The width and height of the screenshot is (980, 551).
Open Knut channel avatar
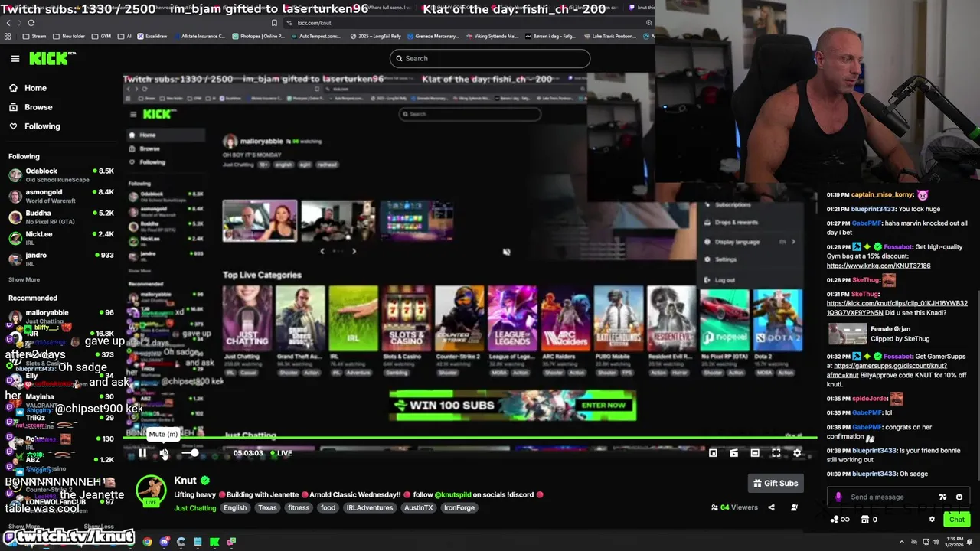(x=151, y=491)
